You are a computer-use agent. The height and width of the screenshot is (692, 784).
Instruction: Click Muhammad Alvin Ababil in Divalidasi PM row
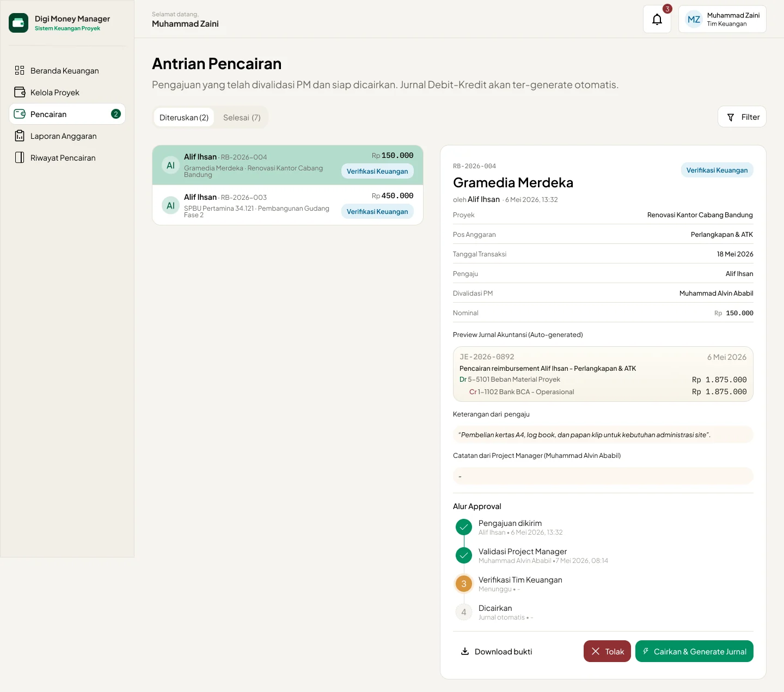[x=716, y=293]
